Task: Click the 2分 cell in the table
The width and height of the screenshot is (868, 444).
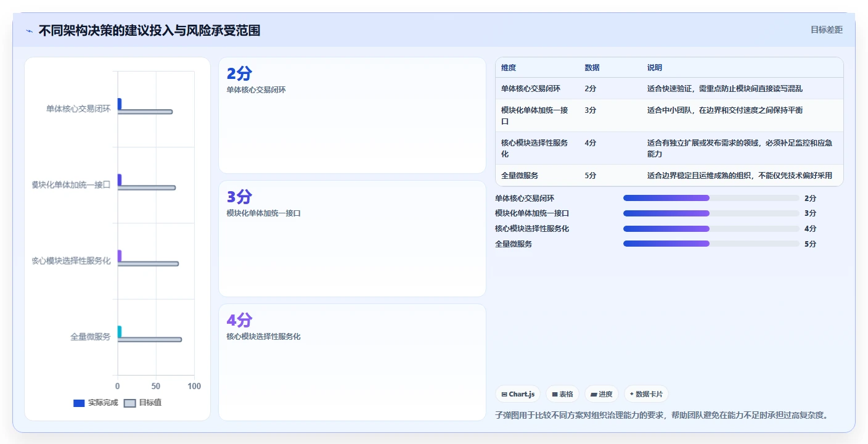Action: [x=591, y=89]
